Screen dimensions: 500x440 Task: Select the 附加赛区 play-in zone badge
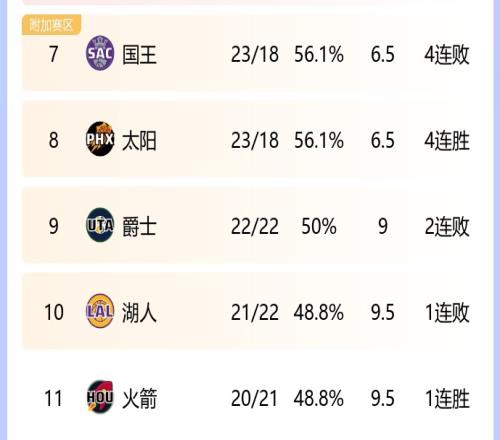[51, 25]
